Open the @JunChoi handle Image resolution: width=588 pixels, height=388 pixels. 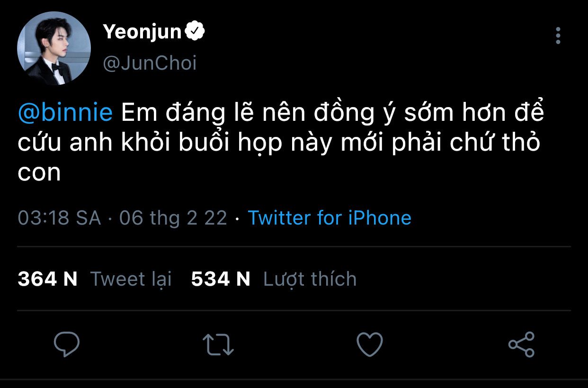pyautogui.click(x=150, y=63)
